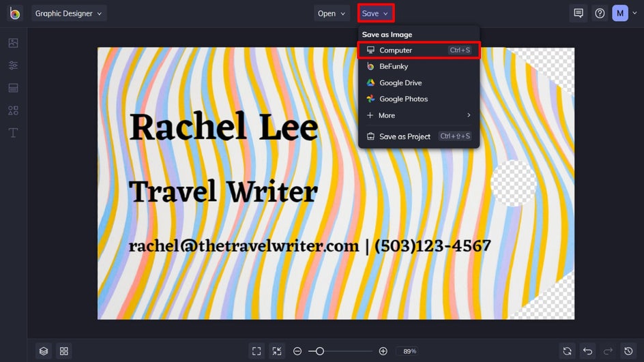Open the Layers panel icon
The height and width of the screenshot is (362, 644).
pos(44,351)
